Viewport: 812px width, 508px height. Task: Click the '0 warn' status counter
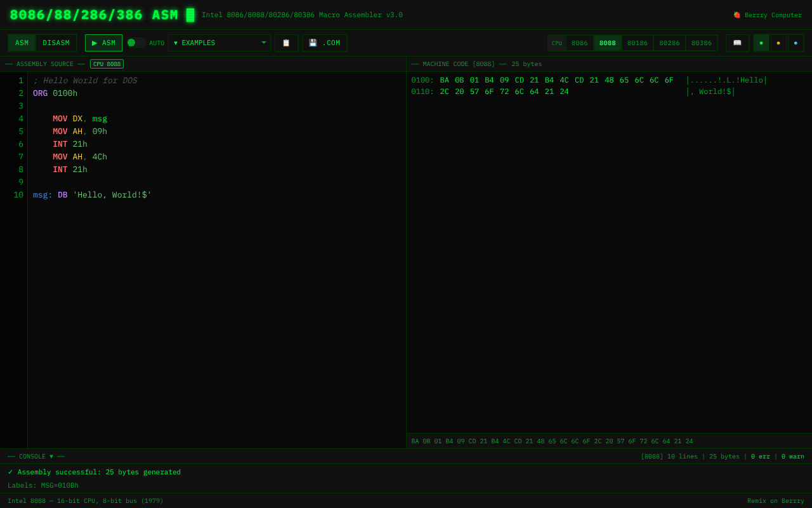(793, 457)
